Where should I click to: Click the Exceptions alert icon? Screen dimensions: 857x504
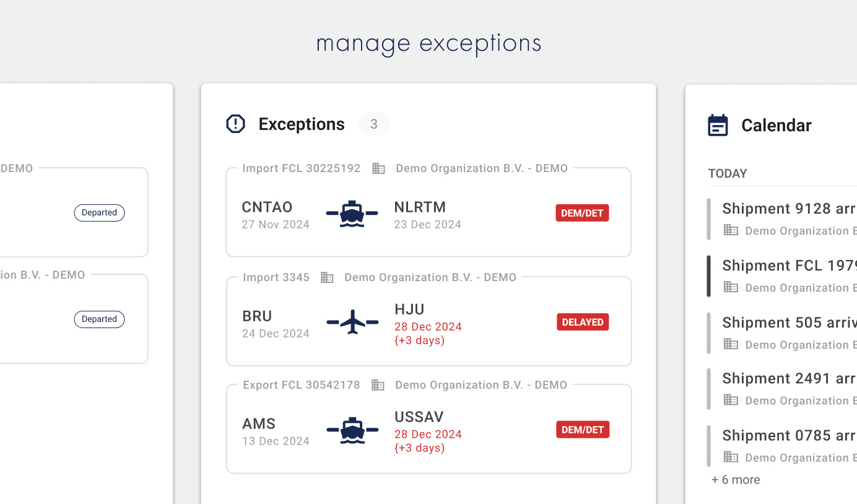235,124
